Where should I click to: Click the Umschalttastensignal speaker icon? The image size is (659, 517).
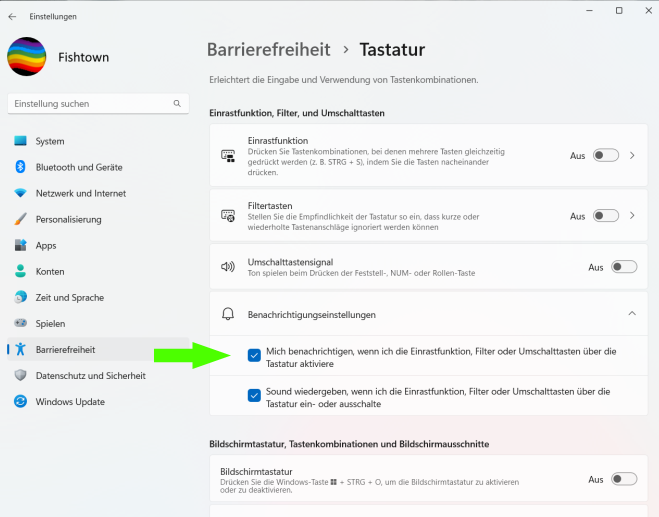coord(228,266)
